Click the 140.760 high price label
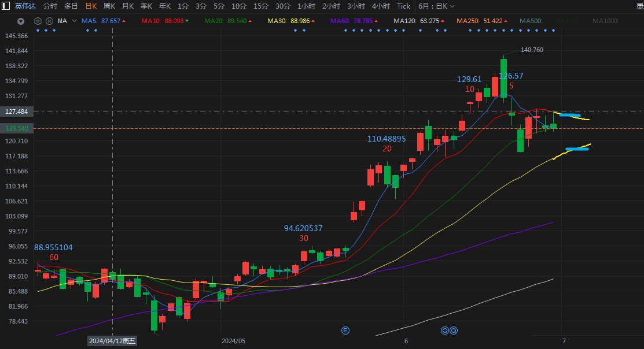This screenshot has width=644, height=349. pyautogui.click(x=532, y=50)
